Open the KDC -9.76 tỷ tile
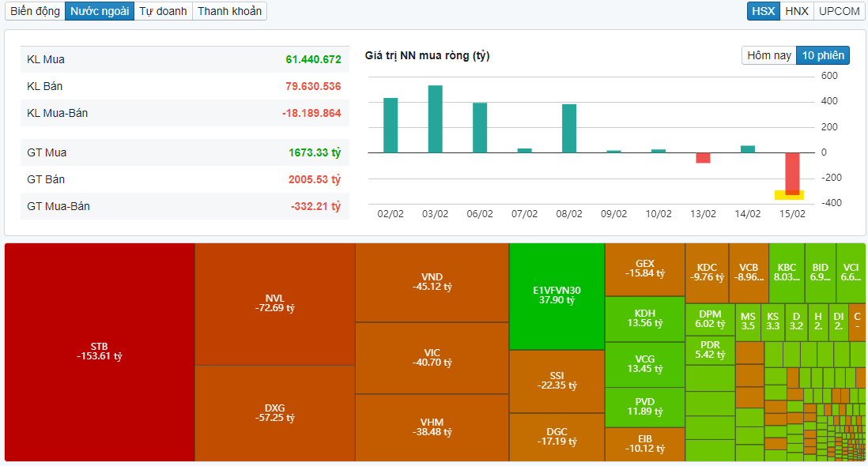Viewport: 868px width, 466px height. [x=707, y=273]
